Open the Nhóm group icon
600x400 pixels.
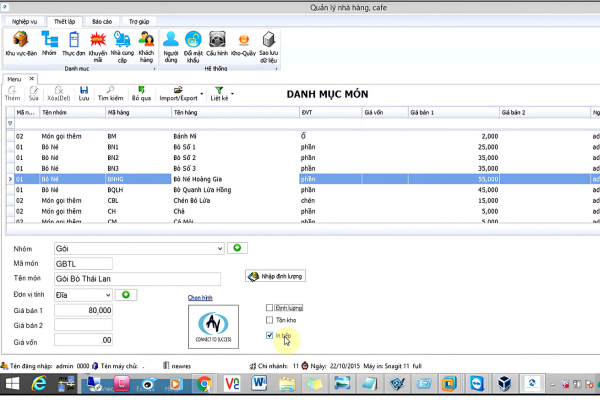(x=49, y=44)
